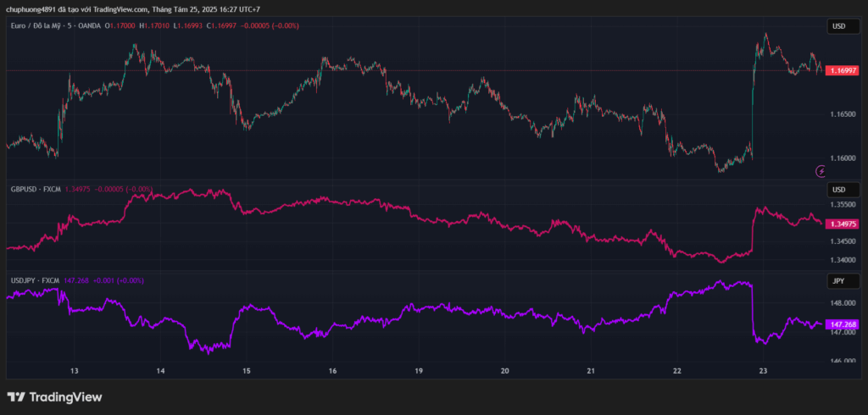Image resolution: width=868 pixels, height=415 pixels.
Task: Click the red 1.16997 last price label
Action: [842, 71]
